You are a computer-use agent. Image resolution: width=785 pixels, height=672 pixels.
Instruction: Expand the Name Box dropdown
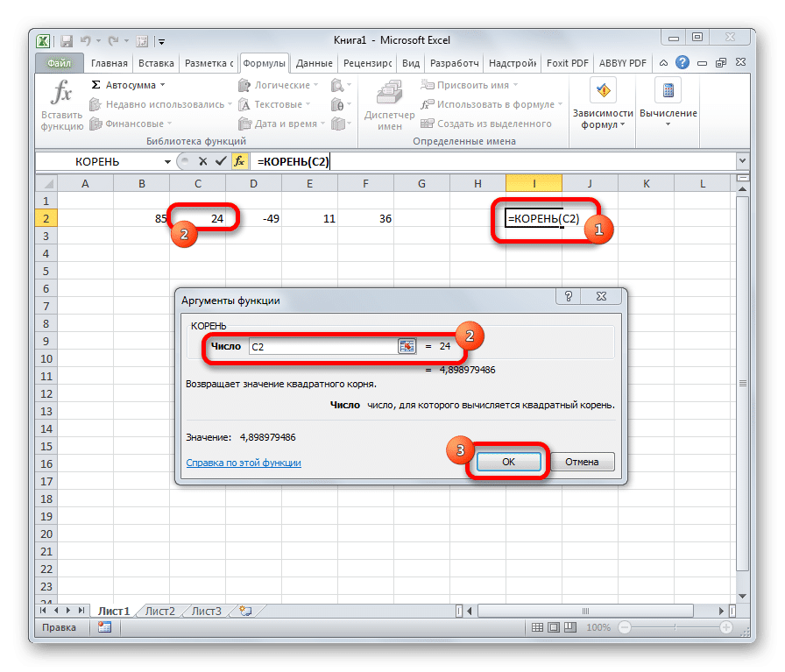[167, 162]
